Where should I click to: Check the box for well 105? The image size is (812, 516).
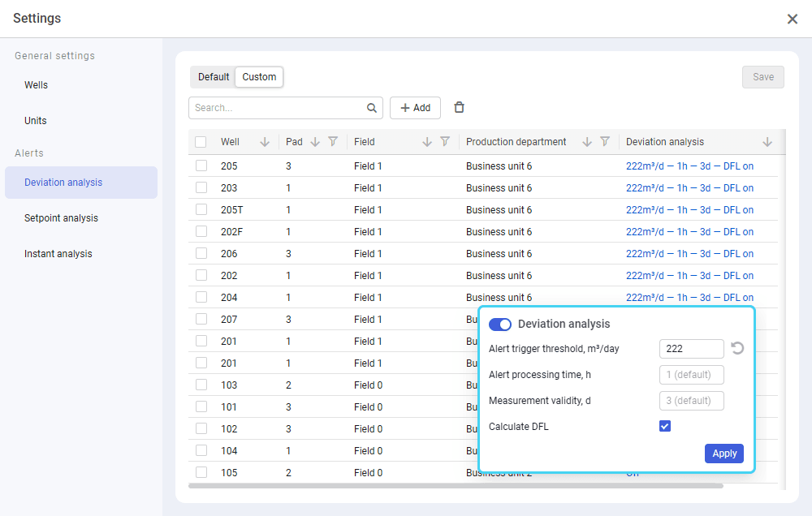click(201, 472)
